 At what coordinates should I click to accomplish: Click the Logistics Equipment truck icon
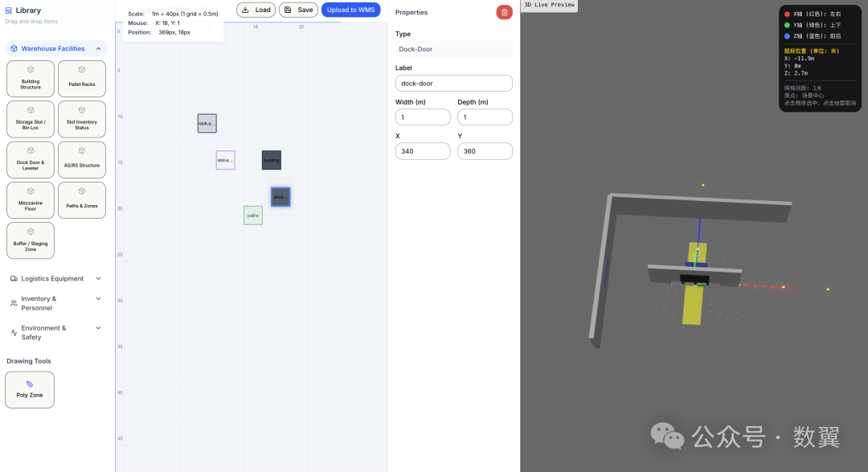tap(14, 279)
